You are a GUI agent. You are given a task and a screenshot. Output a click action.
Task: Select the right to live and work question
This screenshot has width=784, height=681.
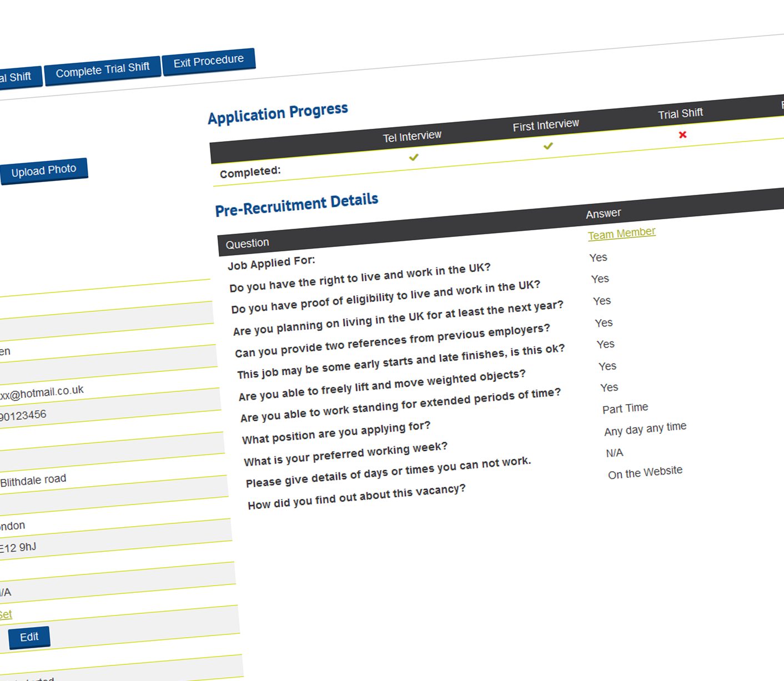pyautogui.click(x=360, y=278)
